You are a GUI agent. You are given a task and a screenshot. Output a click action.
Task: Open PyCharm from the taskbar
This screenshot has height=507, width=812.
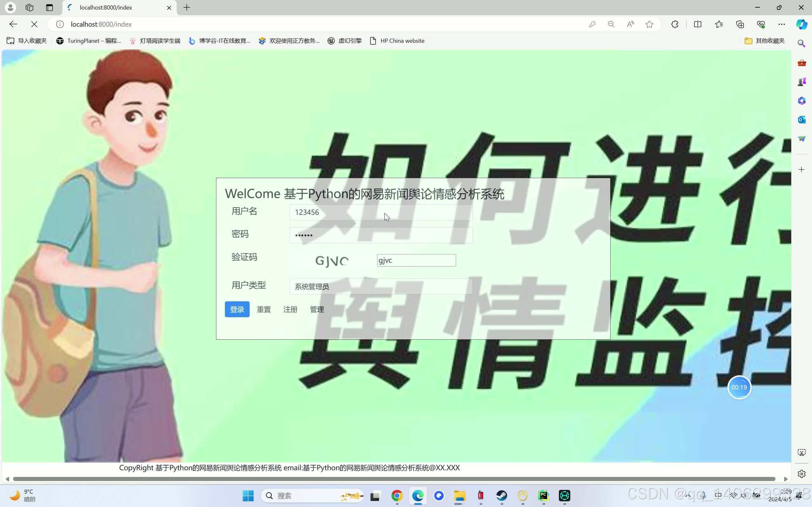click(543, 495)
